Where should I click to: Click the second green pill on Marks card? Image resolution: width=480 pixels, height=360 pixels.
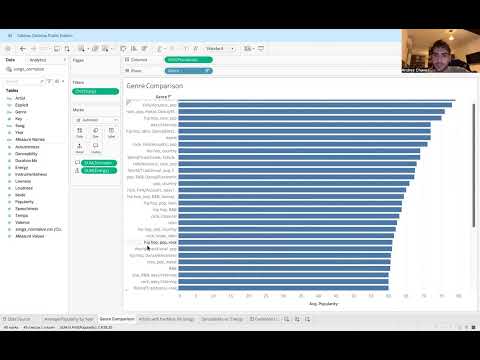point(99,171)
